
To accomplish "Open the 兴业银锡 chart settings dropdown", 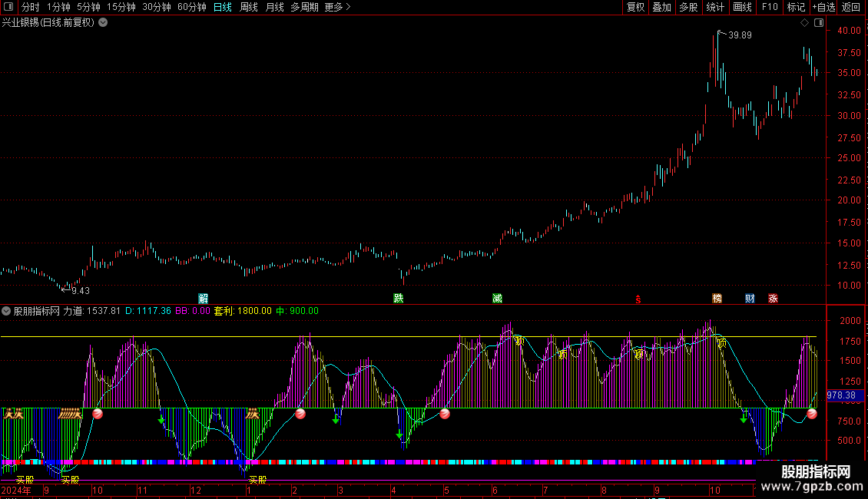I will (103, 23).
